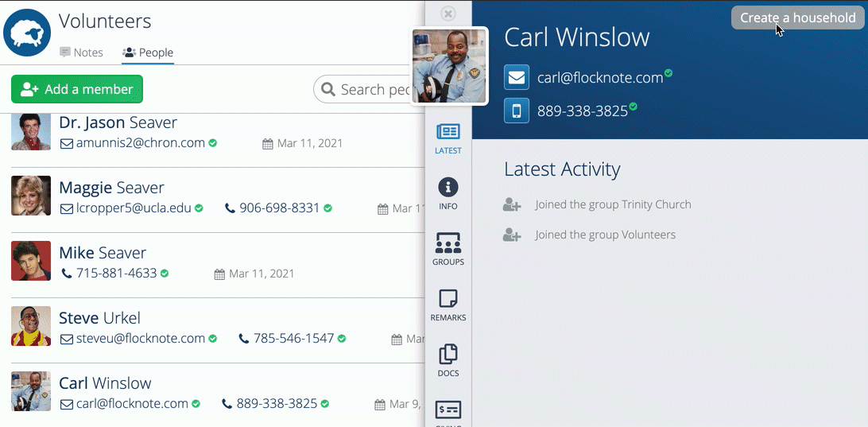Click phone icon beside 906-698-8331
Viewport: 868px width, 427px height.
(231, 208)
